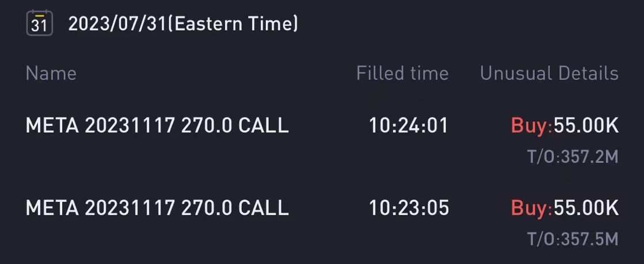Open the calendar icon showing 31
The image size is (644, 264).
[x=40, y=23]
